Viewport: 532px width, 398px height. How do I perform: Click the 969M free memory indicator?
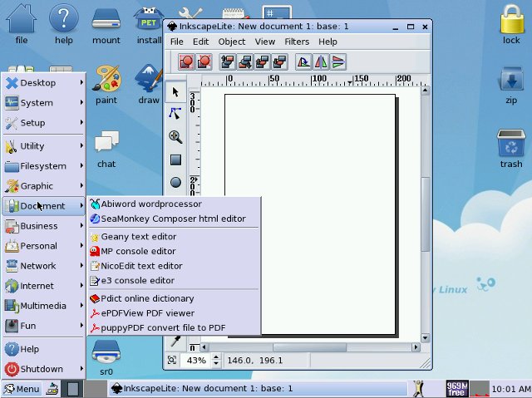point(457,389)
